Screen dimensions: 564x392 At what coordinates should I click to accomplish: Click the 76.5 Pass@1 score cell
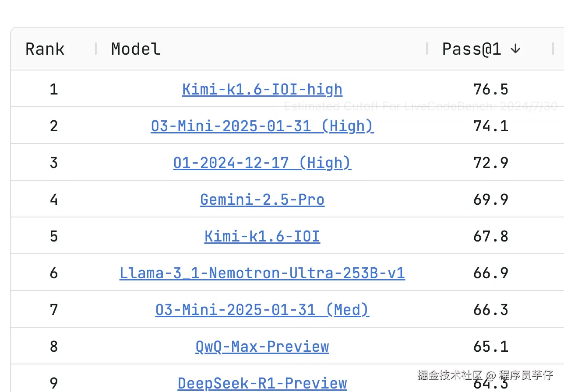491,89
